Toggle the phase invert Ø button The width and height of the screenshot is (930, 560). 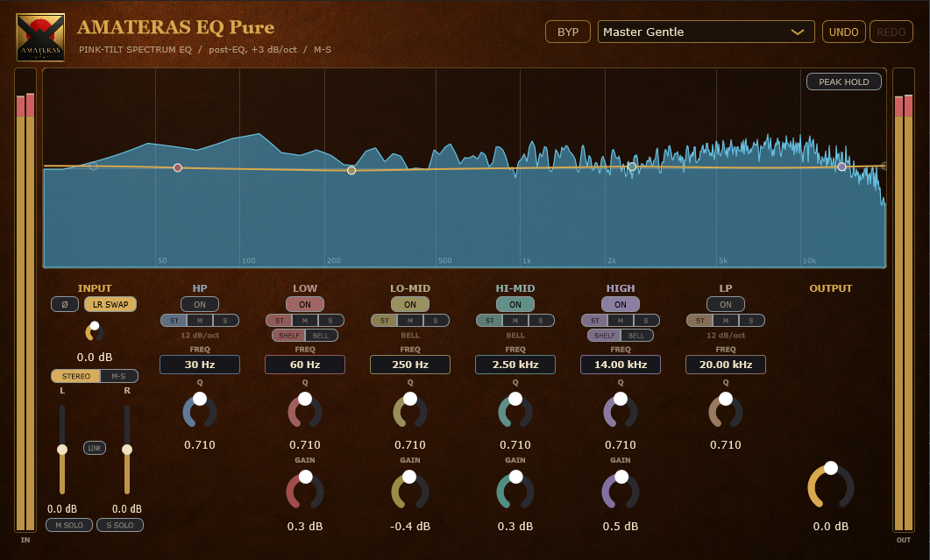(x=65, y=304)
